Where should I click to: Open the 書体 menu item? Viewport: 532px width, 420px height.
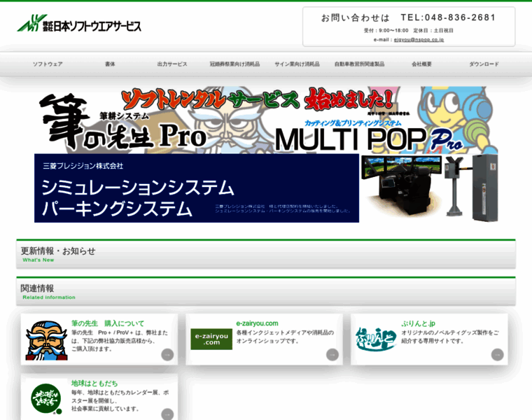(x=110, y=64)
